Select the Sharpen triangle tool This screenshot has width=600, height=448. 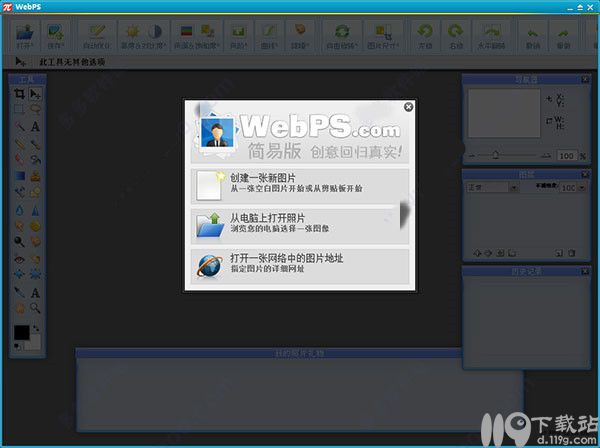35,210
